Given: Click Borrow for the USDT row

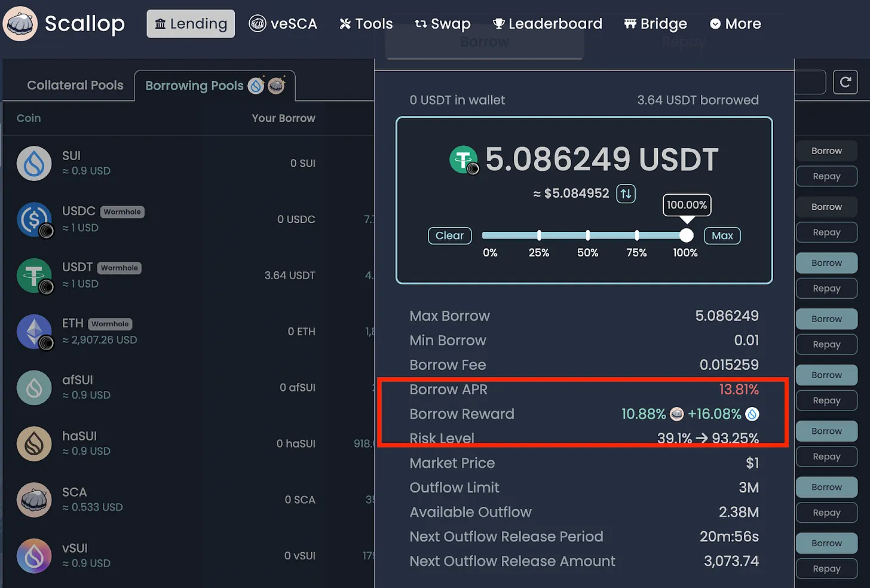Looking at the screenshot, I should tap(826, 263).
